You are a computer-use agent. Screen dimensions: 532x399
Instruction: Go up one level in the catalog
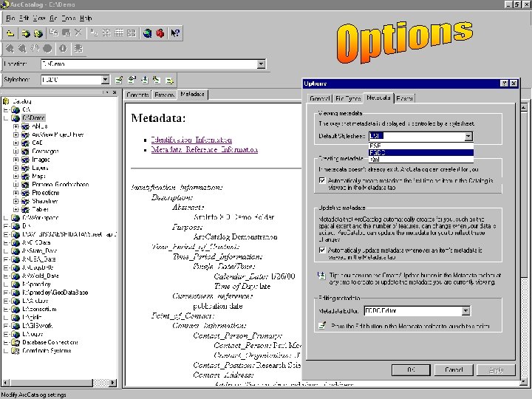[x=10, y=33]
